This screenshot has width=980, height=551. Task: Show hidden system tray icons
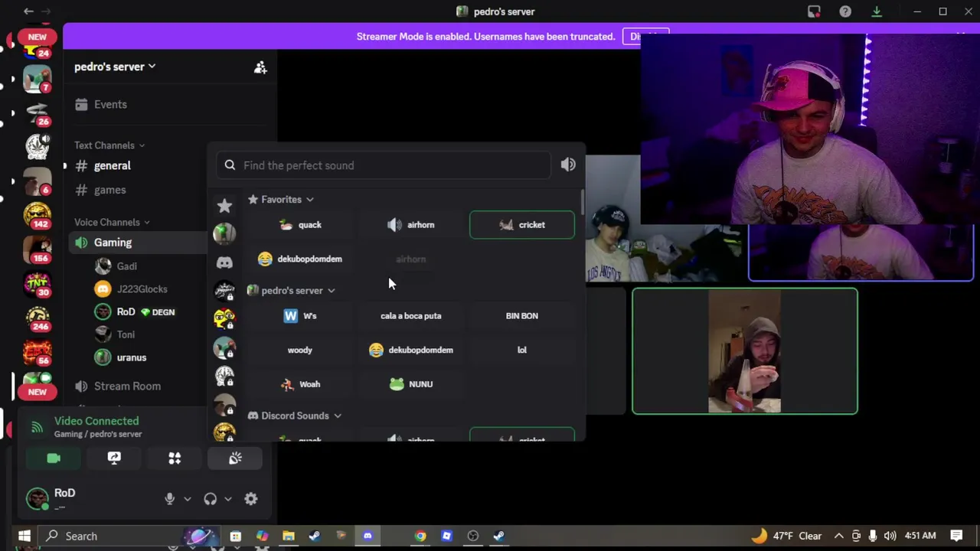[x=839, y=536]
